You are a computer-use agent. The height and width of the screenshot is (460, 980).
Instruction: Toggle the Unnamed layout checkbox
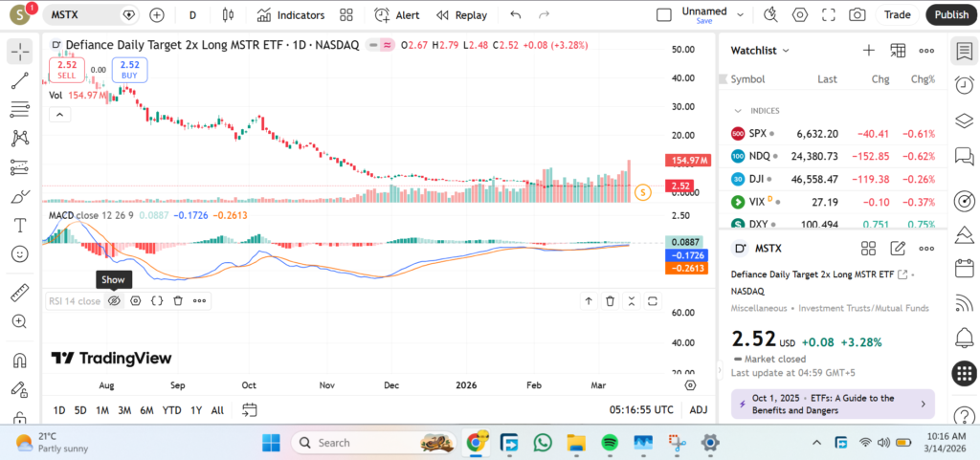663,15
